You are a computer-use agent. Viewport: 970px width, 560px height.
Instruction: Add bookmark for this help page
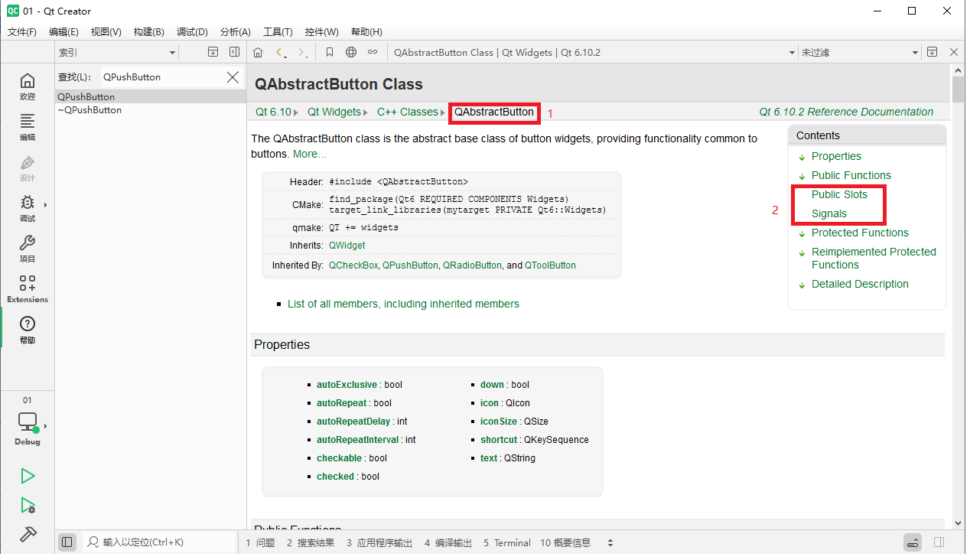pyautogui.click(x=330, y=52)
